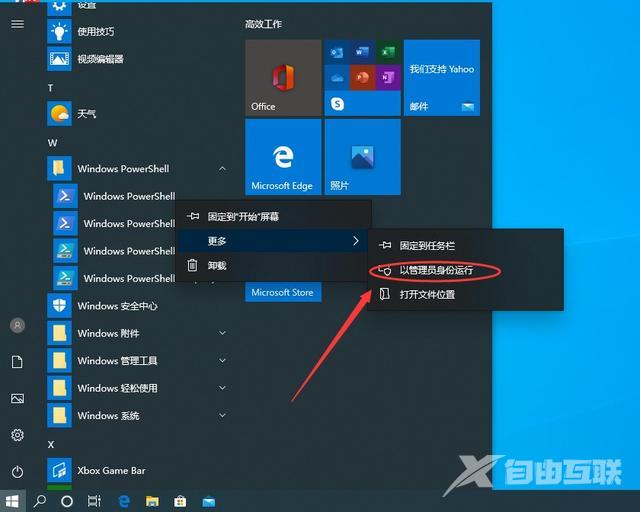Open OneDrive in the Office apps tile
Viewport: 640px width, 512px height.
(x=337, y=78)
